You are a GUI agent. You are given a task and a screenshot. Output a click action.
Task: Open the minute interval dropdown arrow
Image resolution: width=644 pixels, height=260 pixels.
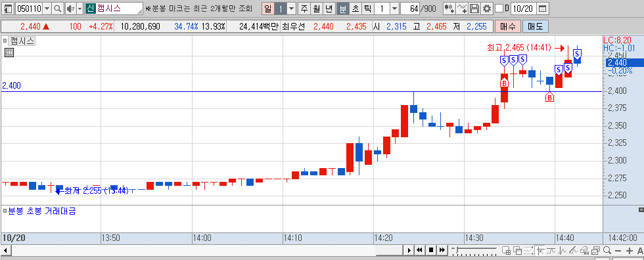pyautogui.click(x=394, y=9)
